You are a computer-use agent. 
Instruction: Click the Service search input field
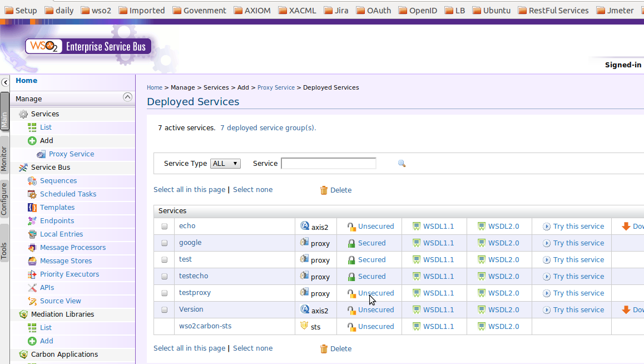click(329, 164)
